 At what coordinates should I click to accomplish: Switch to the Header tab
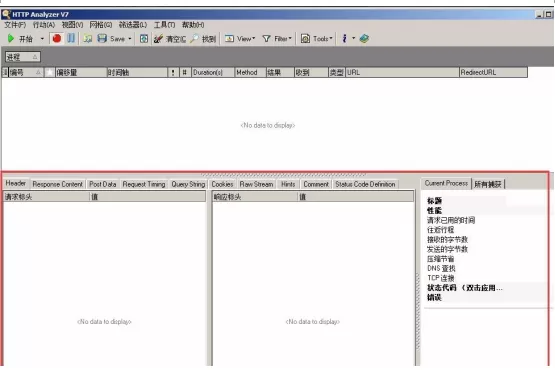coord(16,183)
